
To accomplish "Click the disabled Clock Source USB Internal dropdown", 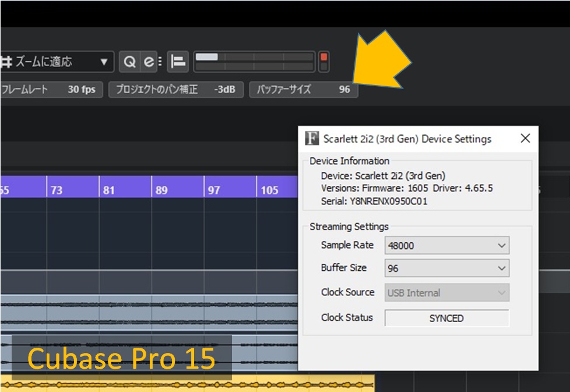I will point(446,293).
